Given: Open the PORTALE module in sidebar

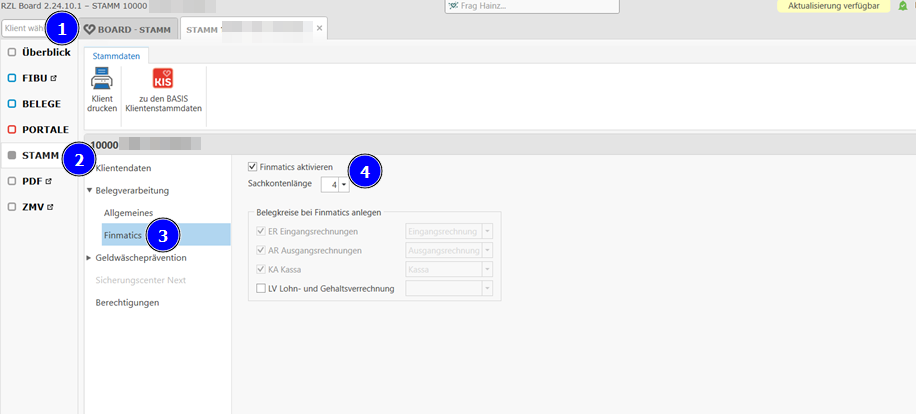Looking at the screenshot, I should tap(44, 129).
